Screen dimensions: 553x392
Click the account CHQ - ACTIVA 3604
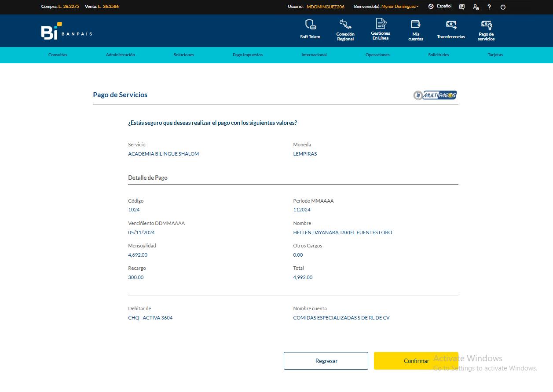[x=150, y=318]
